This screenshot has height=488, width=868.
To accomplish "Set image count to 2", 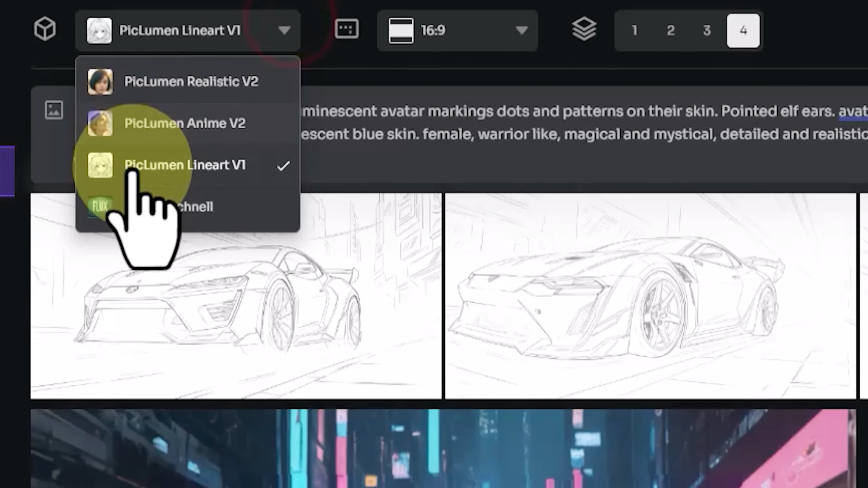I will pos(671,30).
